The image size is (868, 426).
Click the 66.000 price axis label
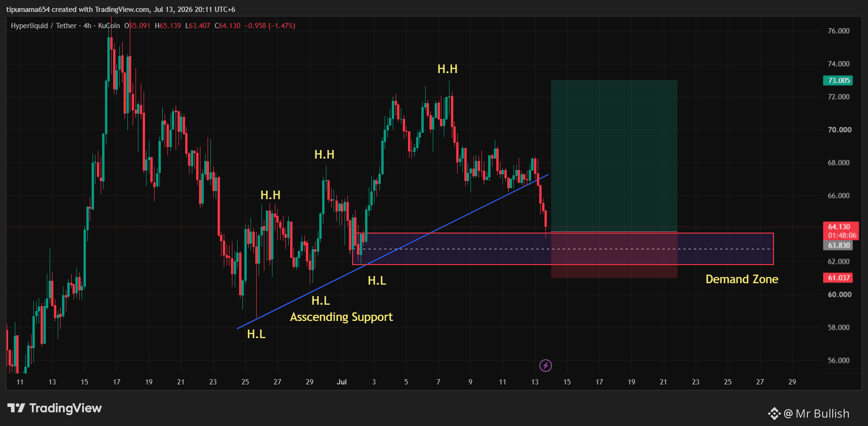coord(838,196)
